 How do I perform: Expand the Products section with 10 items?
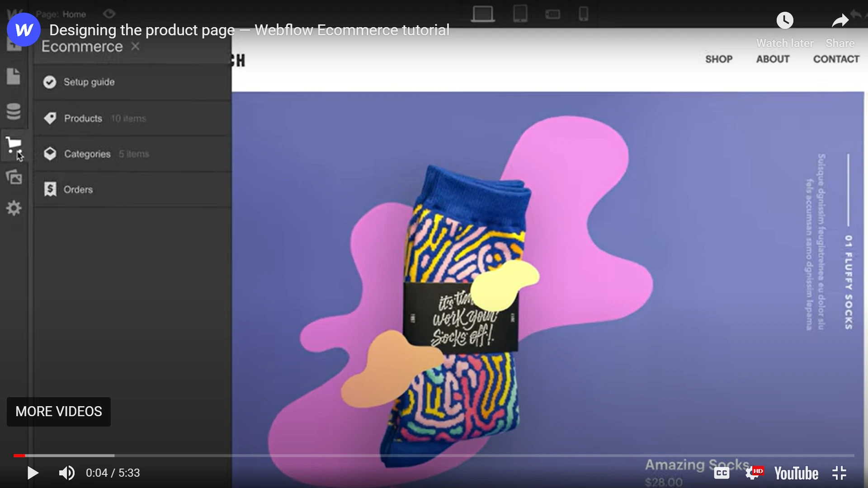pyautogui.click(x=83, y=118)
